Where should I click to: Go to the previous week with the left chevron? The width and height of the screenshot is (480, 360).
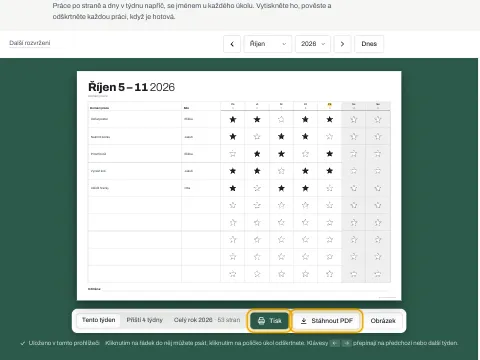(x=232, y=44)
